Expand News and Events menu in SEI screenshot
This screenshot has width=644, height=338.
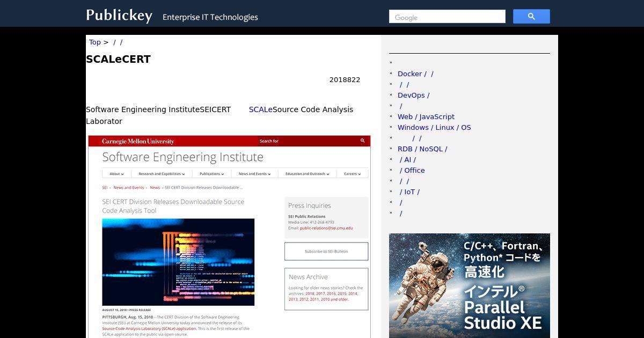click(x=254, y=174)
